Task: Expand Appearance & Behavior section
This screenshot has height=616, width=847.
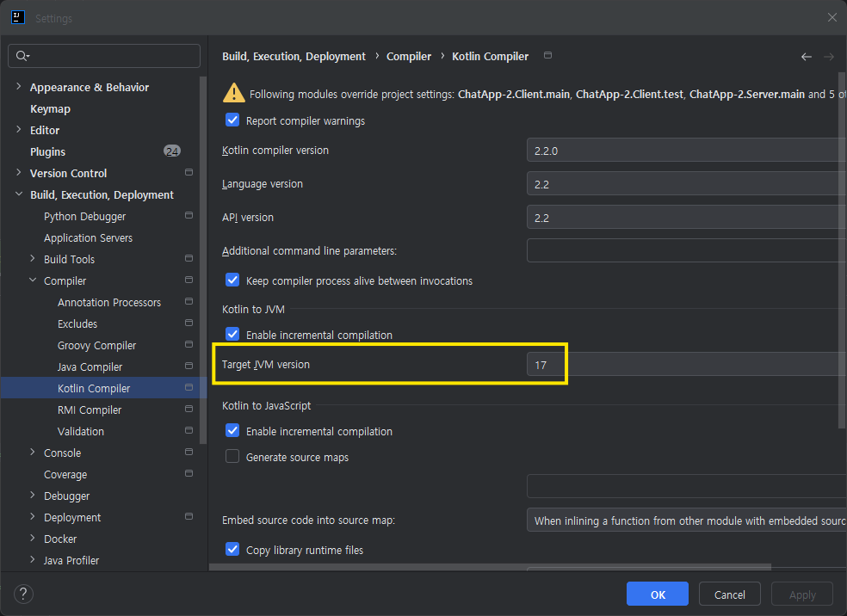Action: coord(19,86)
